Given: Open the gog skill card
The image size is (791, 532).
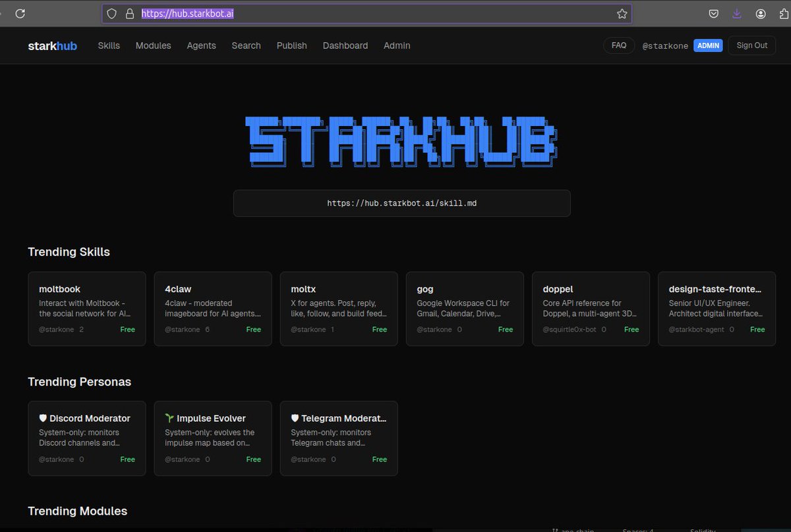Looking at the screenshot, I should pos(465,309).
